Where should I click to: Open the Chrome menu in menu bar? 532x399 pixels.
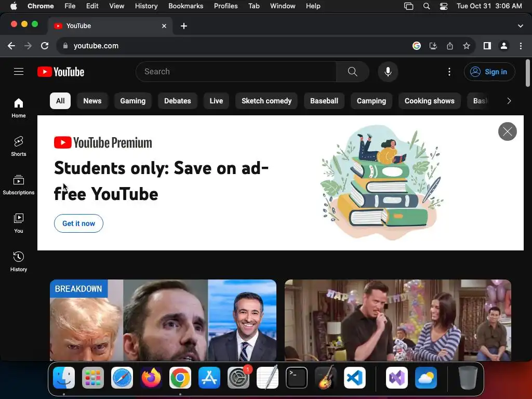[x=41, y=6]
